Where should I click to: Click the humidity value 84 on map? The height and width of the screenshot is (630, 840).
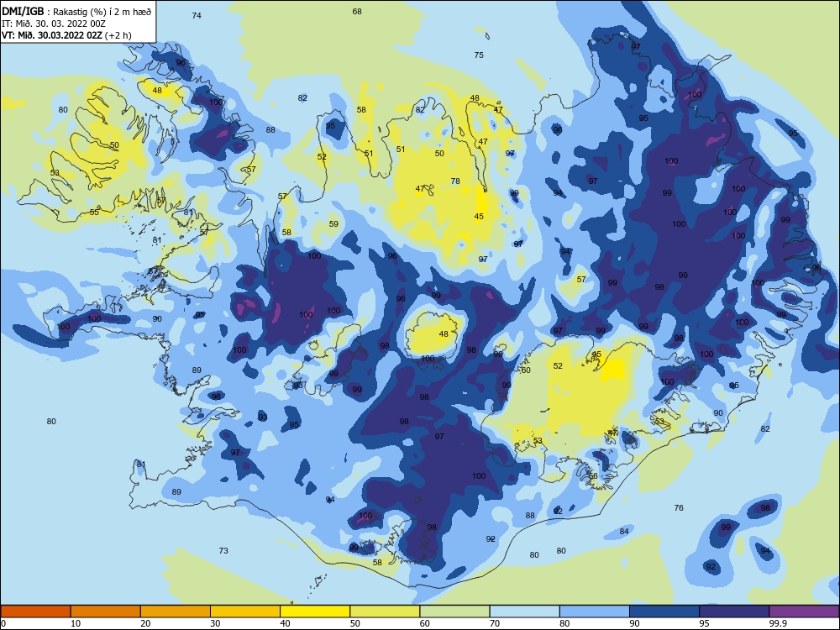click(624, 531)
